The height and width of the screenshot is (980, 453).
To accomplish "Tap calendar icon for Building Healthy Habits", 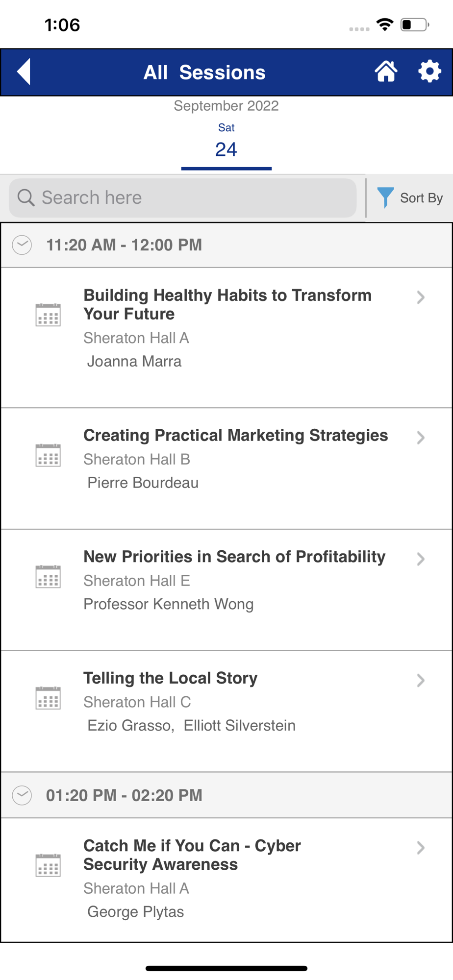I will tap(48, 314).
